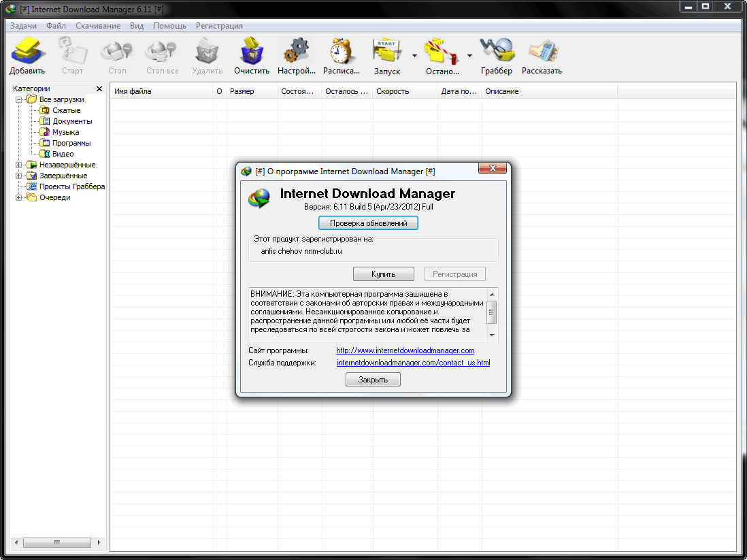
Task: Close the About dialog with red X
Action: point(493,168)
